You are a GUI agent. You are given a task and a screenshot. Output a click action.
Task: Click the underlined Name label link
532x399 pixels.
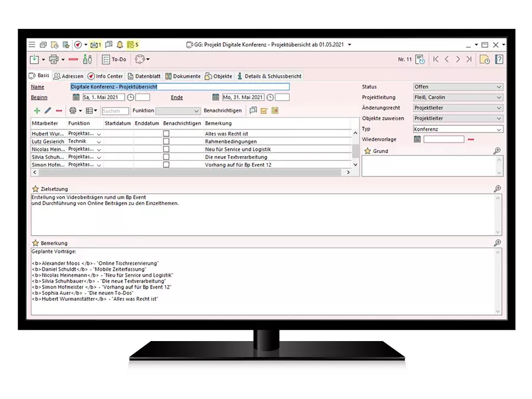pos(37,87)
